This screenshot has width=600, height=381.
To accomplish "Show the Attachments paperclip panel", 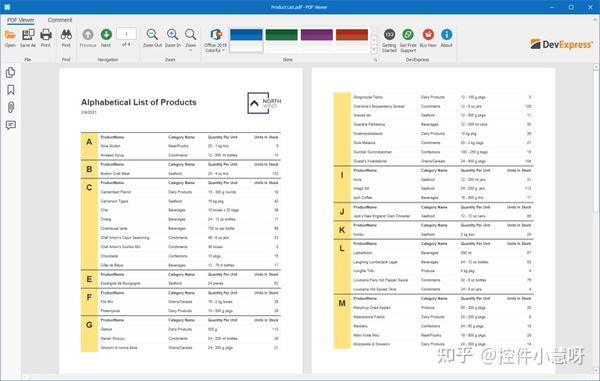I will 11,107.
